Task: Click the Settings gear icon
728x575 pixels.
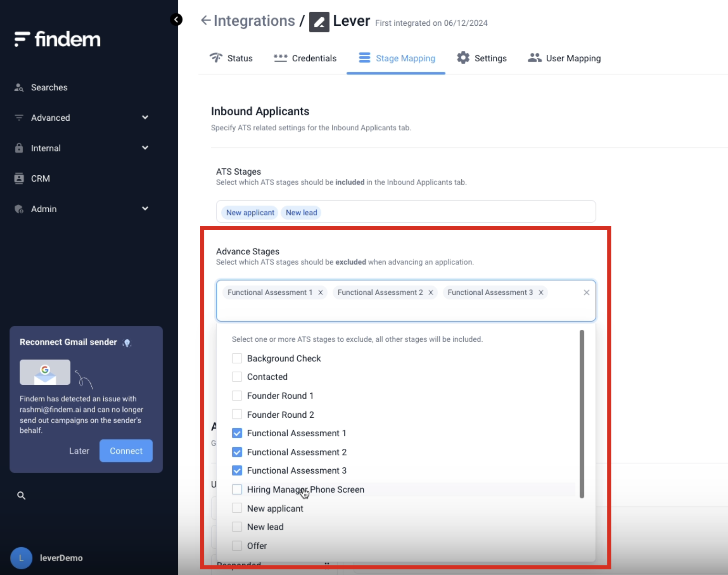Action: [463, 57]
